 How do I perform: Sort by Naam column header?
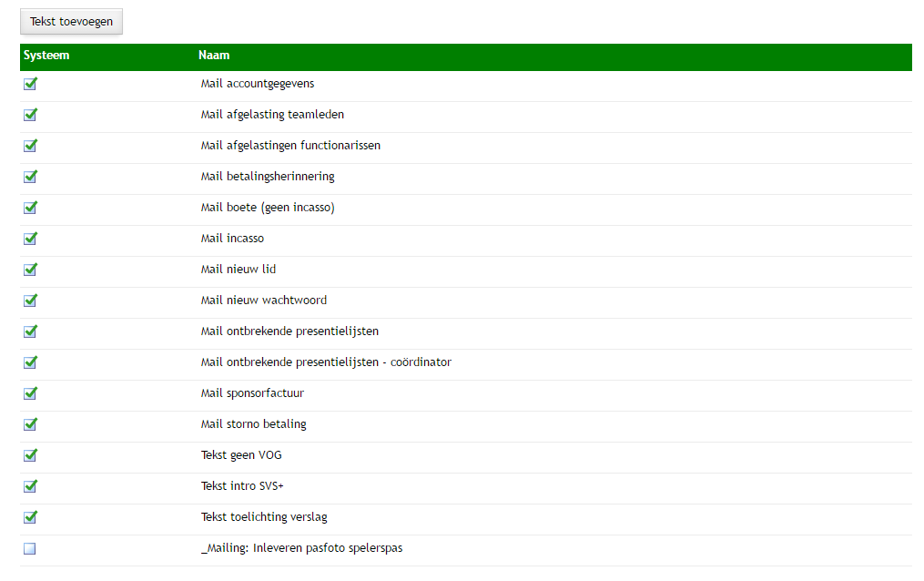(x=214, y=56)
